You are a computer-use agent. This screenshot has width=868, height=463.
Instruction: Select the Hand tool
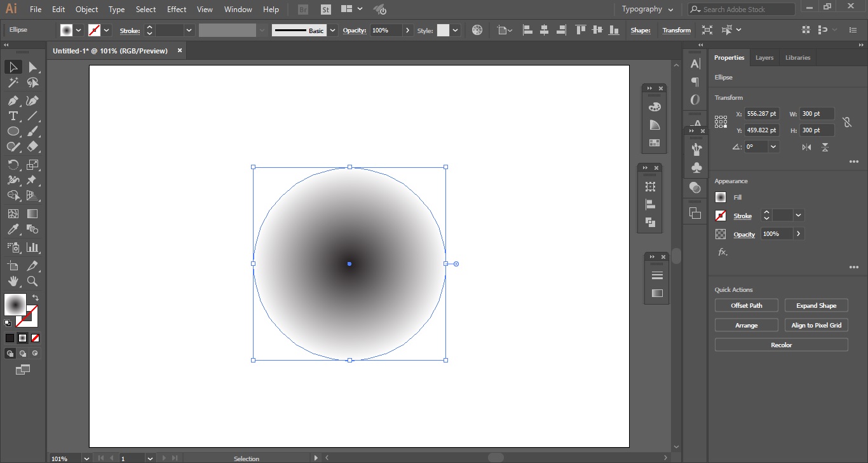(13, 281)
